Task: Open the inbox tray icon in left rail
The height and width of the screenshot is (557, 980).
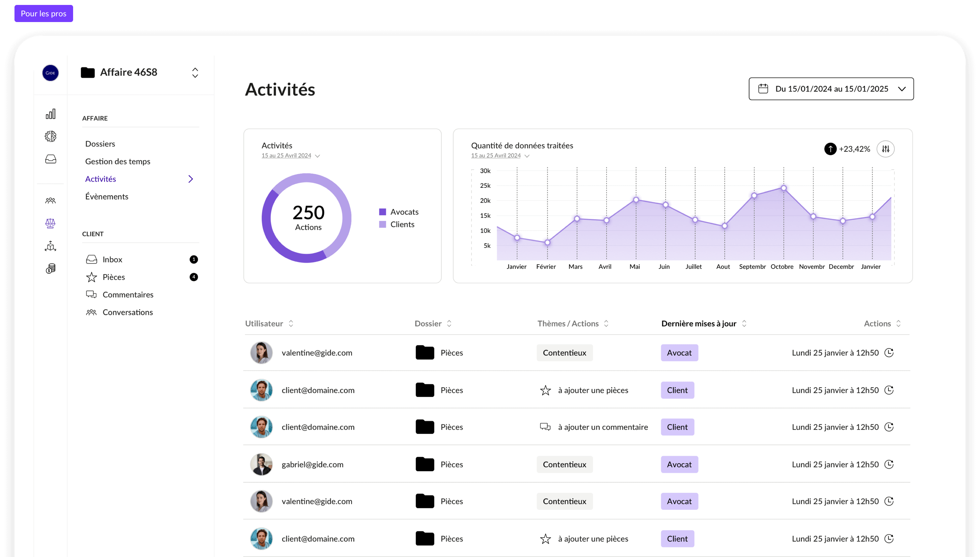Action: tap(50, 159)
